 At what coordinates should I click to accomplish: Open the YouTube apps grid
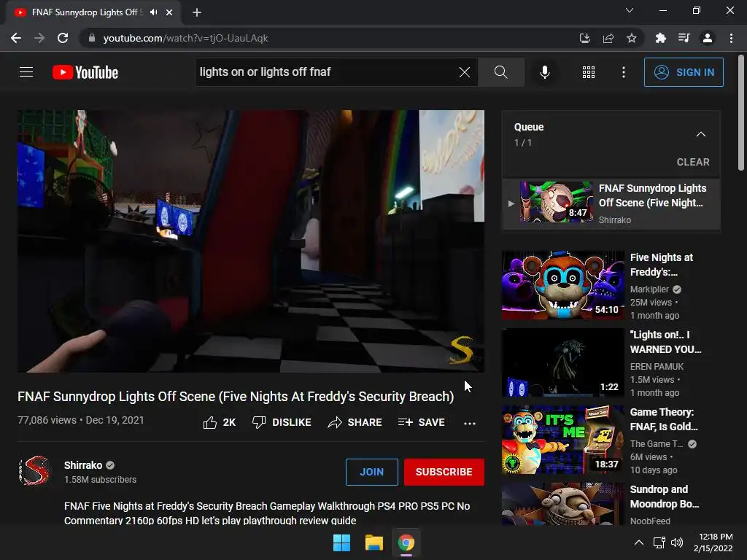[x=589, y=72]
